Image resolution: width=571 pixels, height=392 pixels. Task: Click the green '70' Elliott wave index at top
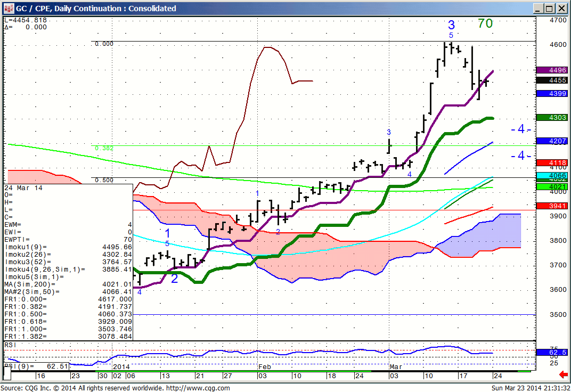tap(485, 23)
